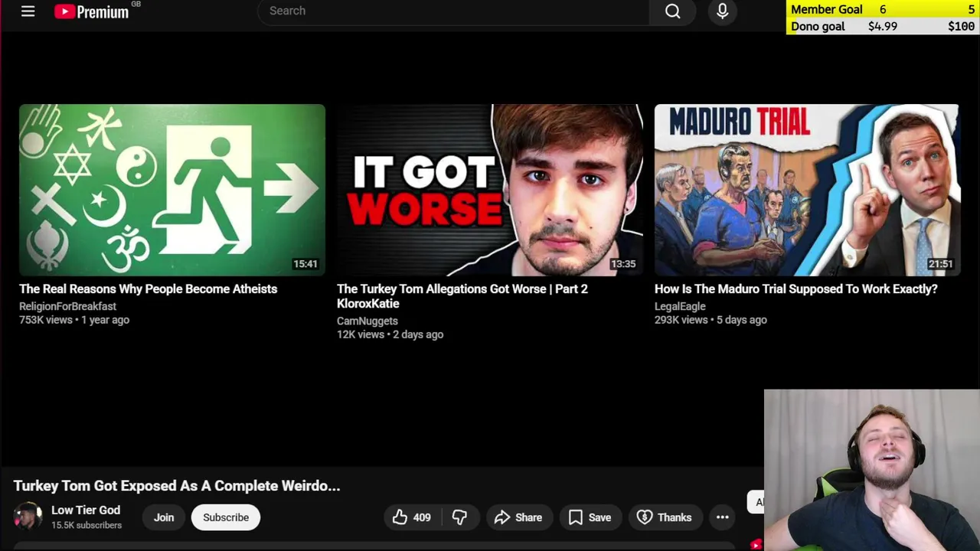This screenshot has height=551, width=980.
Task: Like the video with the thumbs up
Action: click(411, 517)
